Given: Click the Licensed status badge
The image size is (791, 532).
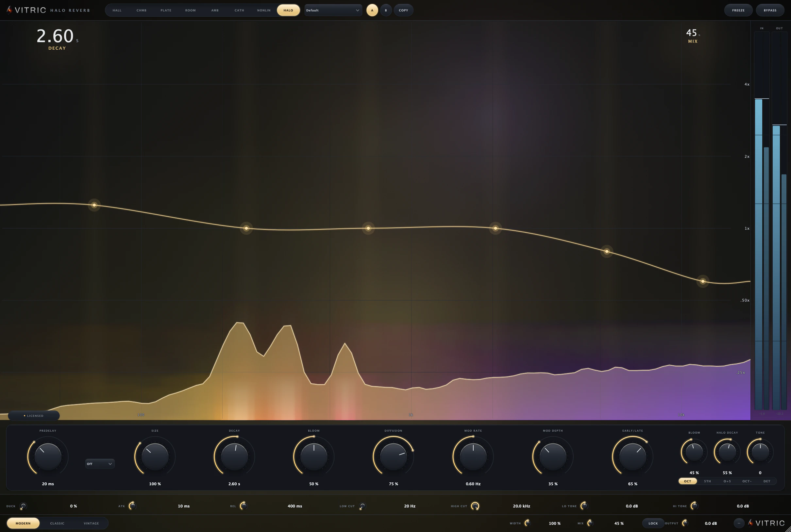Looking at the screenshot, I should [34, 416].
